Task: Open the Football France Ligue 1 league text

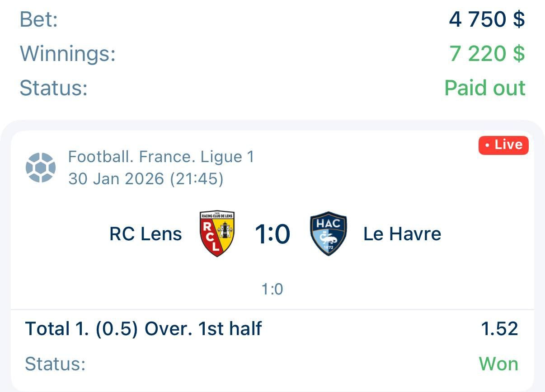Action: tap(161, 157)
